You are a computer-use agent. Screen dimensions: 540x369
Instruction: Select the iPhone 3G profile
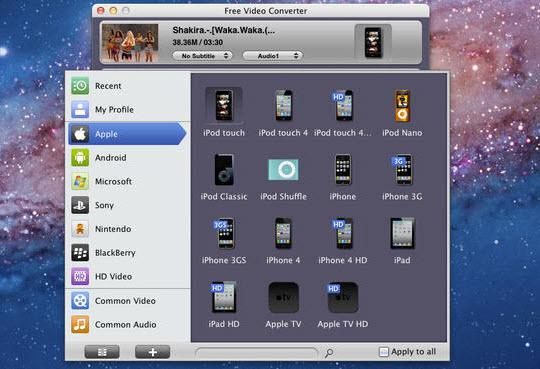pos(402,176)
